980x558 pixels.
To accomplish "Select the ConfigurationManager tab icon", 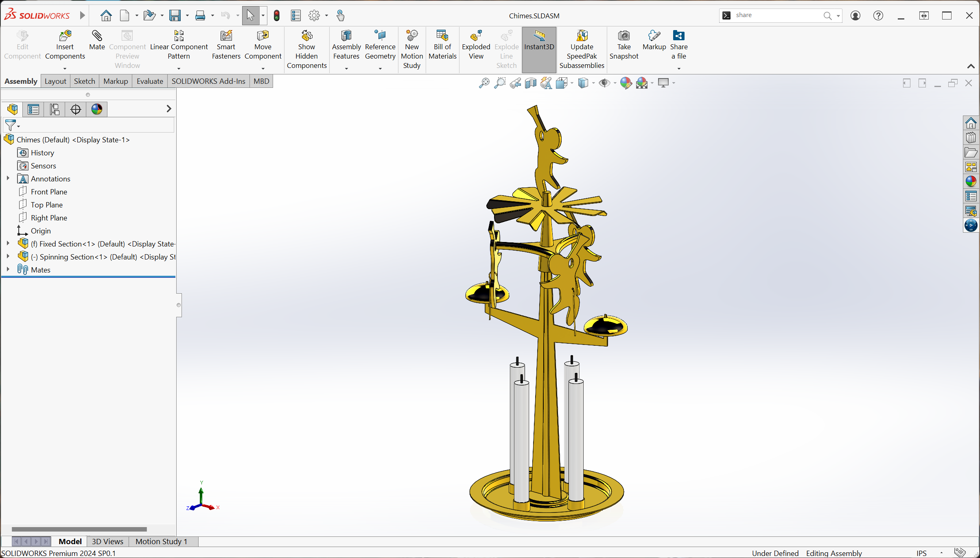I will pos(55,109).
